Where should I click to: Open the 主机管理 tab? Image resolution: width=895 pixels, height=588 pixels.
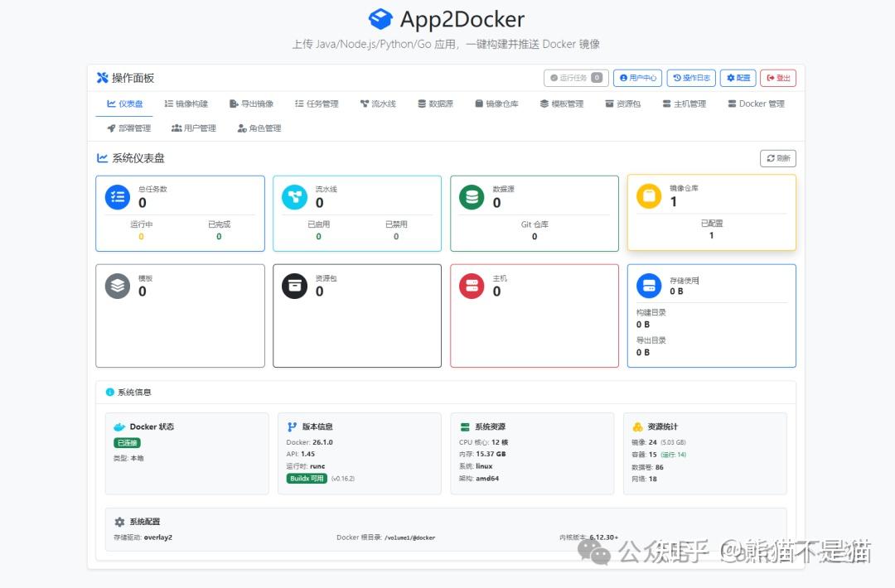click(x=686, y=103)
